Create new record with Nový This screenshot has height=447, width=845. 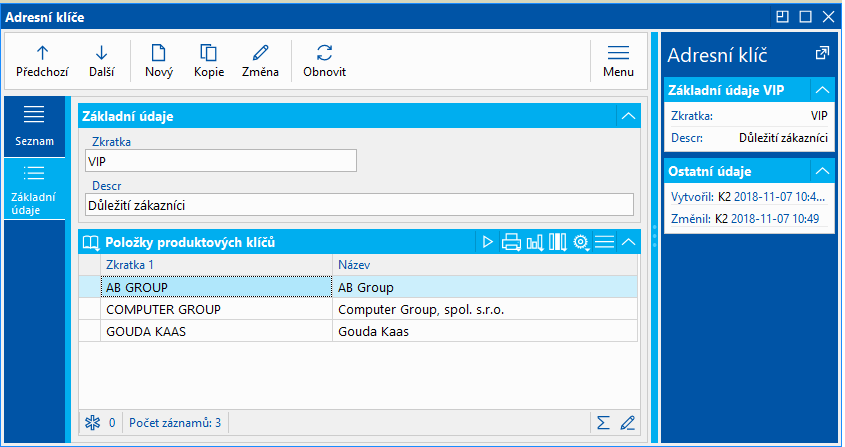click(159, 61)
